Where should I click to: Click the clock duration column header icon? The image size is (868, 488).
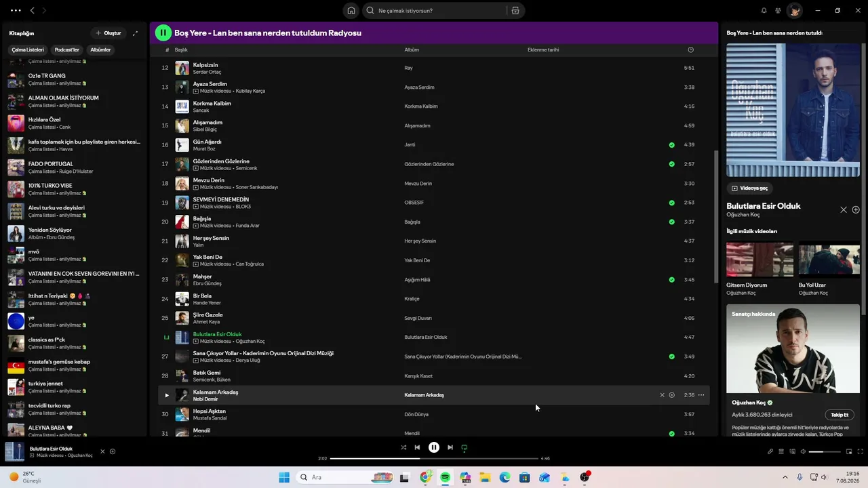690,49
